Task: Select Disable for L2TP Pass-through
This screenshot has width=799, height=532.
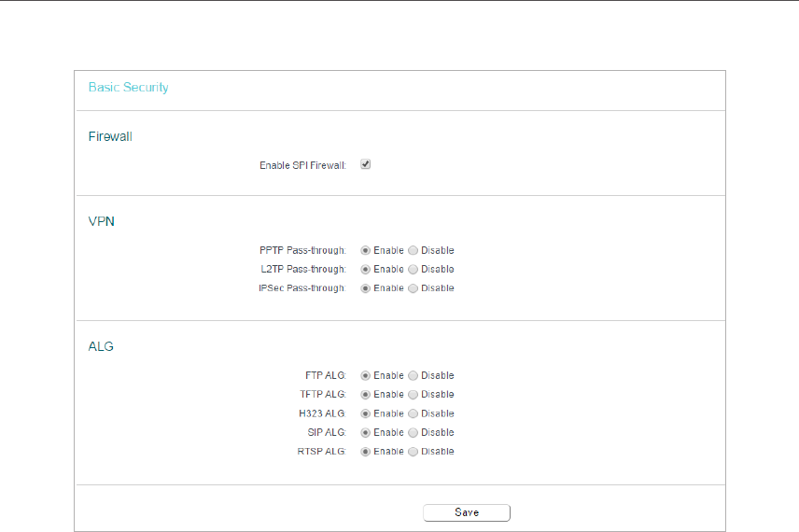Action: coord(414,269)
